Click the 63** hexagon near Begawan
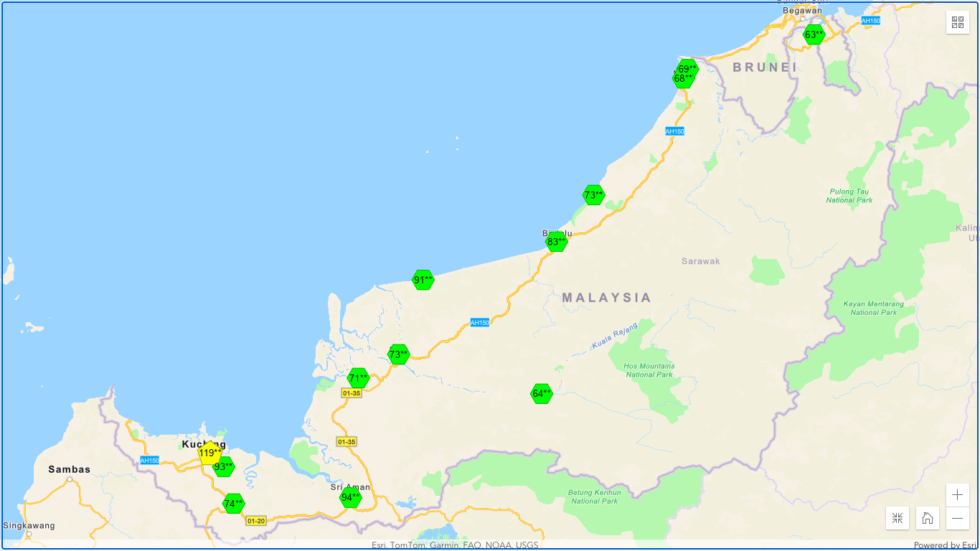The height and width of the screenshot is (551, 980). (x=814, y=34)
